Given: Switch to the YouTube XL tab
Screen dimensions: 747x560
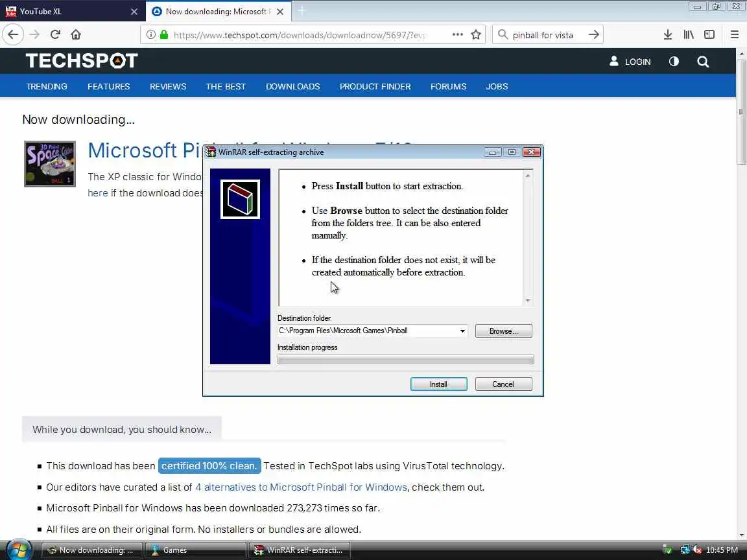Looking at the screenshot, I should pos(73,12).
